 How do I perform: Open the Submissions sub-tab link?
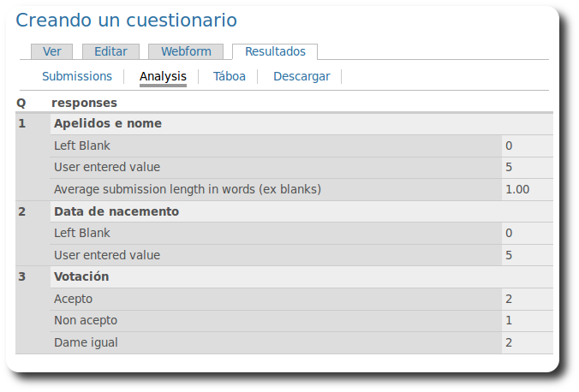pyautogui.click(x=77, y=76)
